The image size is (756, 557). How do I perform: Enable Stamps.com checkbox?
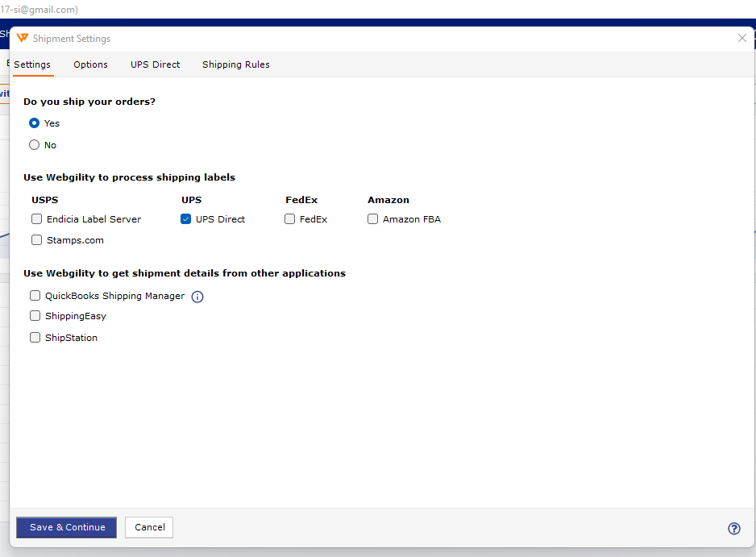tap(36, 239)
